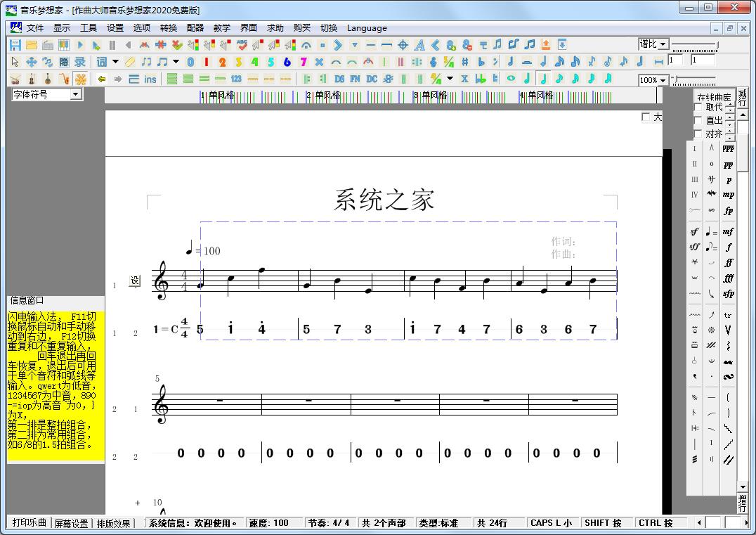Image resolution: width=756 pixels, height=535 pixels.
Task: Open the 100% zoom dropdown
Action: 664,80
